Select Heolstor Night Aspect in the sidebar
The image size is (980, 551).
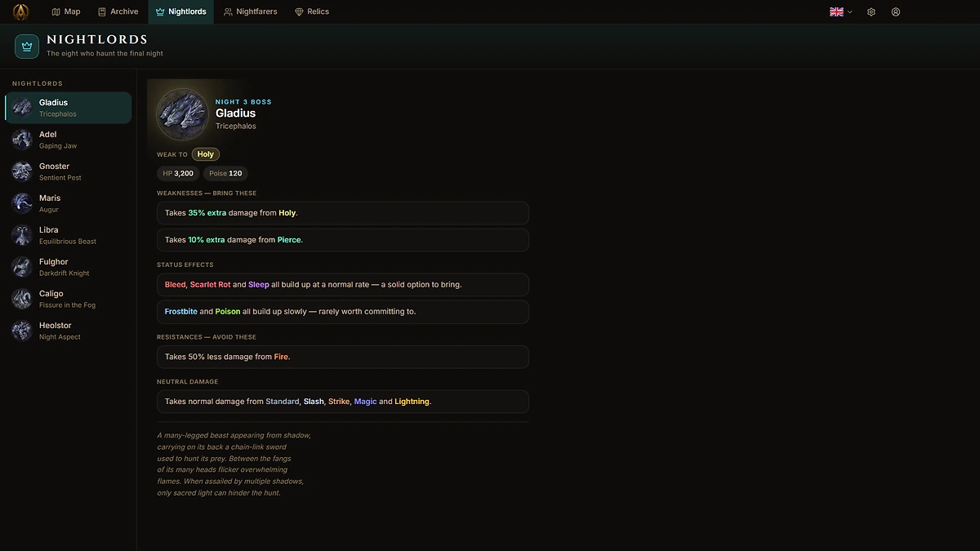point(69,331)
